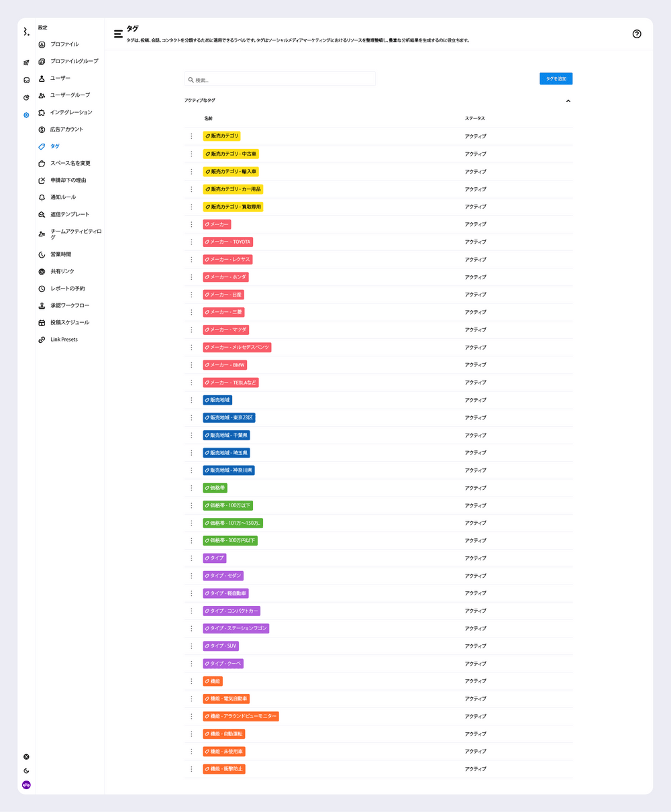This screenshot has height=812, width=671.
Task: Click the help question mark icon
Action: coord(637,34)
